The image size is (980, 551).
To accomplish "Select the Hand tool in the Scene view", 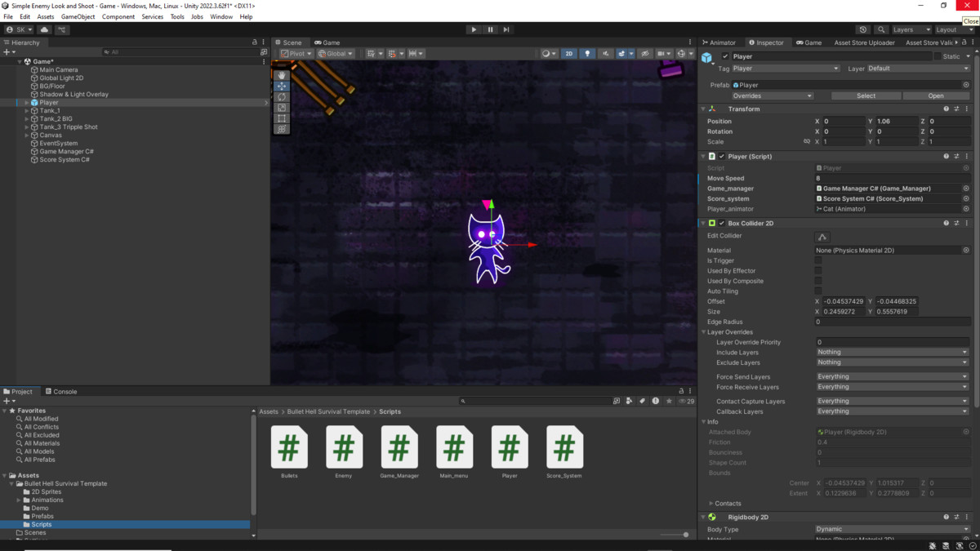I will [282, 75].
